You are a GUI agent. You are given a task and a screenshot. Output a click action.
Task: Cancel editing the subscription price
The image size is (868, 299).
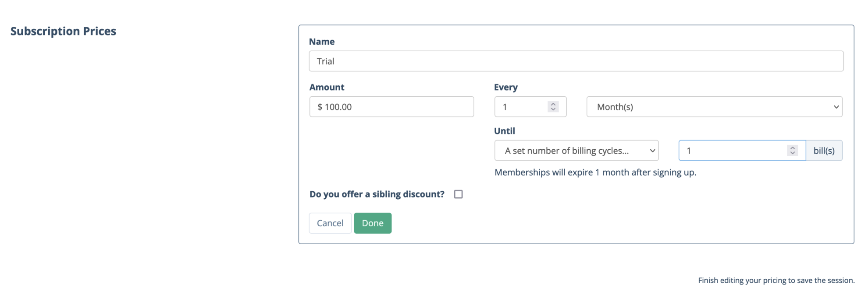pos(330,223)
